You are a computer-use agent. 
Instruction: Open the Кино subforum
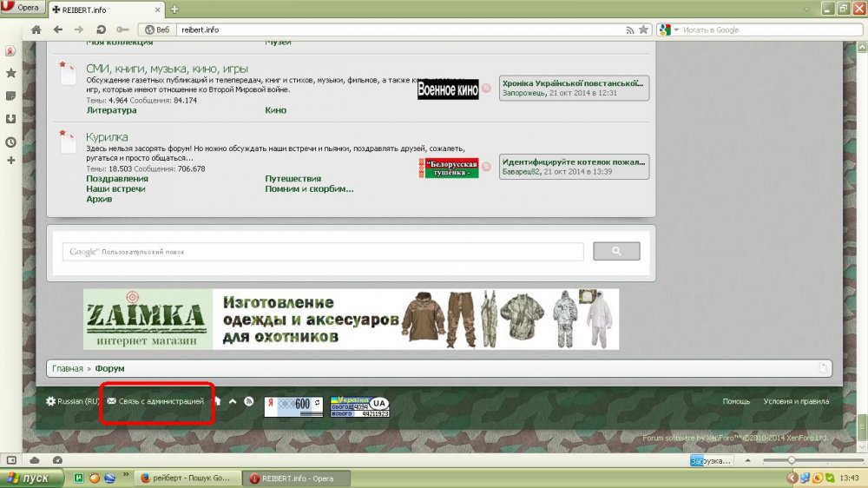coord(275,110)
